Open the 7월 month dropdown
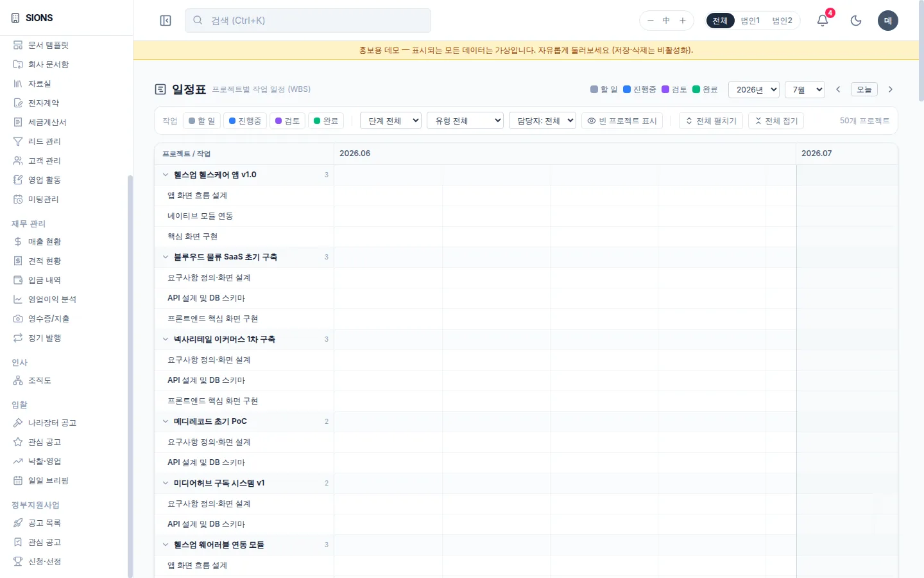Image resolution: width=924 pixels, height=578 pixels. point(805,89)
